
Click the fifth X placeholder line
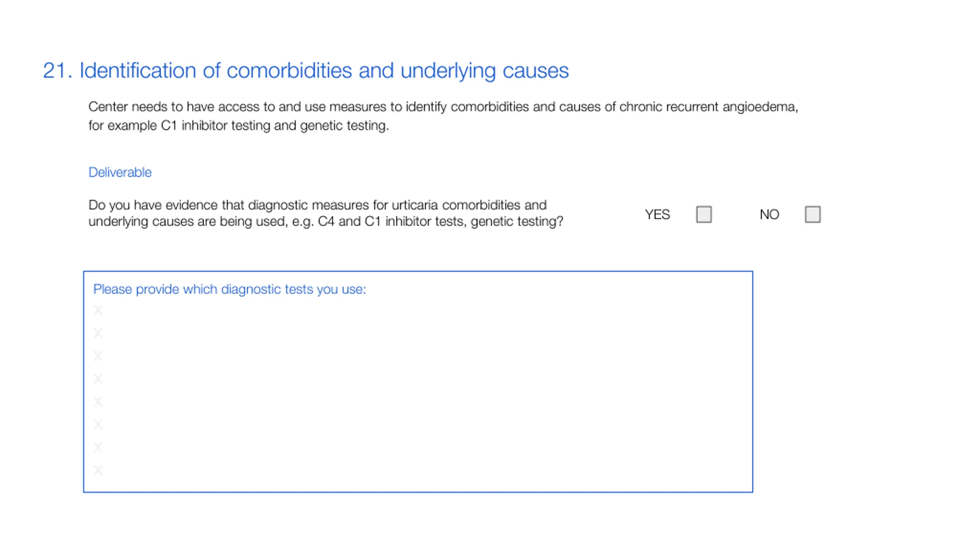pyautogui.click(x=98, y=402)
